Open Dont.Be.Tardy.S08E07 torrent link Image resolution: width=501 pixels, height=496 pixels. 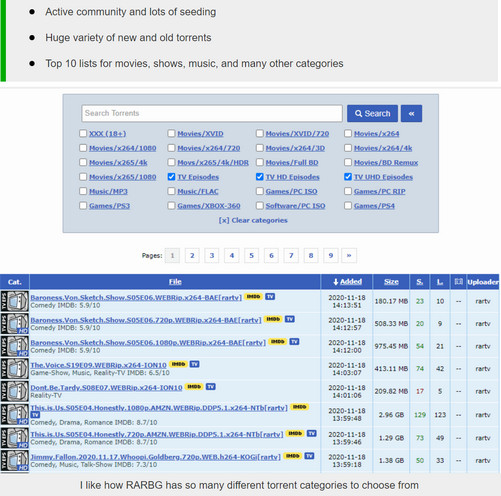[106, 388]
